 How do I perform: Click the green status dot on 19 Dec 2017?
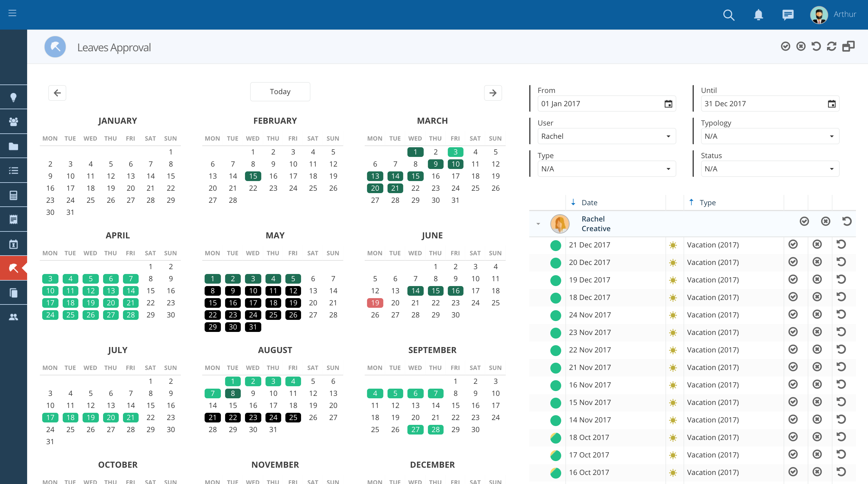555,280
